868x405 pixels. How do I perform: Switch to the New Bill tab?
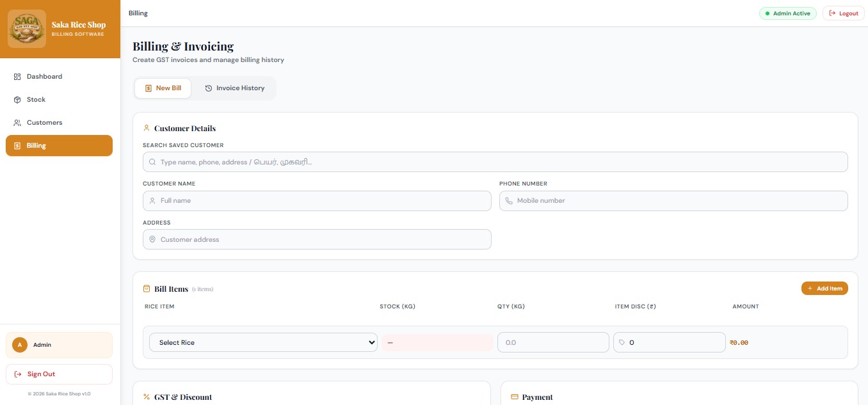coord(163,88)
